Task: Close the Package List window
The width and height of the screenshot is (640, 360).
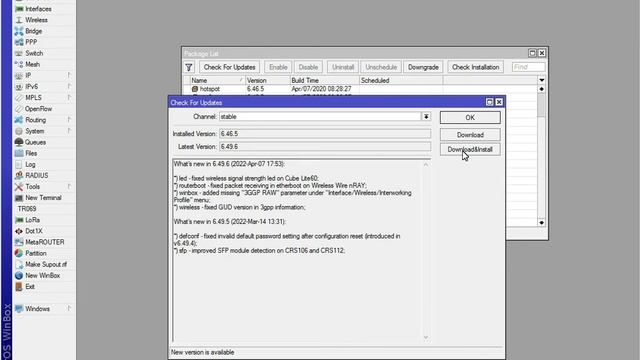Action: click(542, 53)
